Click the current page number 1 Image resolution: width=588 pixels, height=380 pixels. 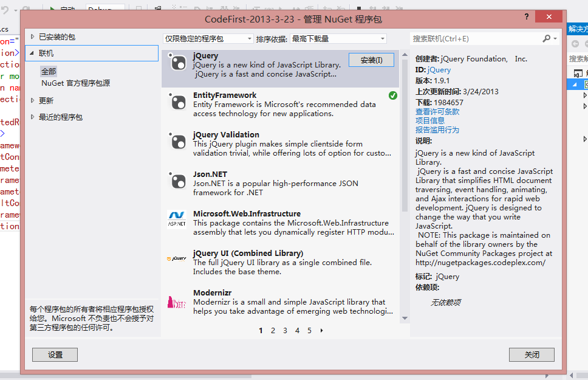click(x=261, y=330)
